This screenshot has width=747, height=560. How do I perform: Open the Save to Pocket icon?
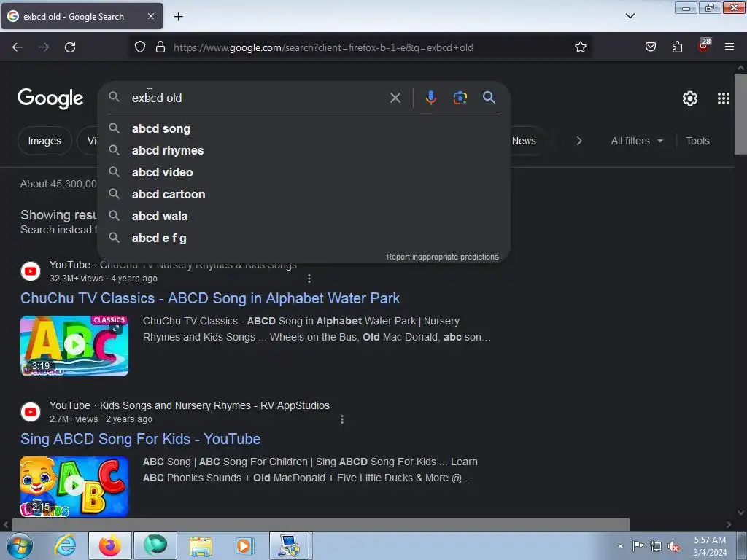coord(650,47)
